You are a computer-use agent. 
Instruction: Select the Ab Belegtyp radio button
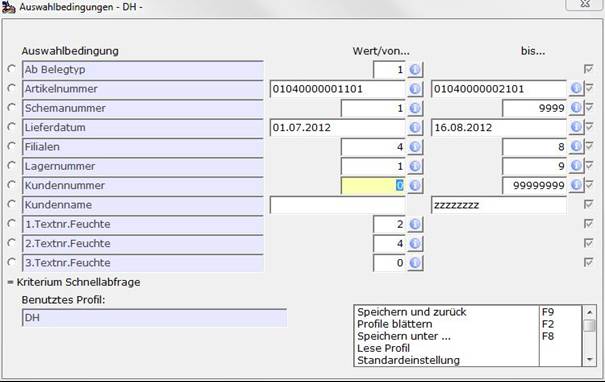point(12,69)
